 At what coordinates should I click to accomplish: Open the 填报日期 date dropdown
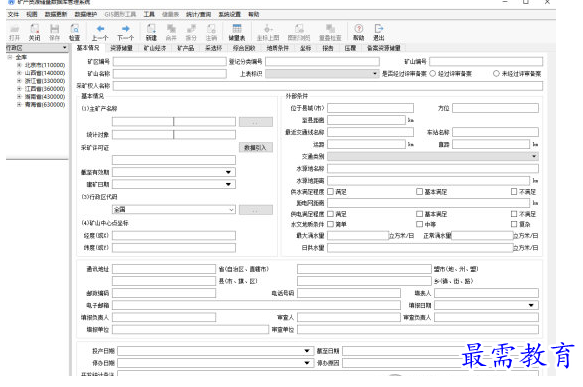pyautogui.click(x=531, y=305)
